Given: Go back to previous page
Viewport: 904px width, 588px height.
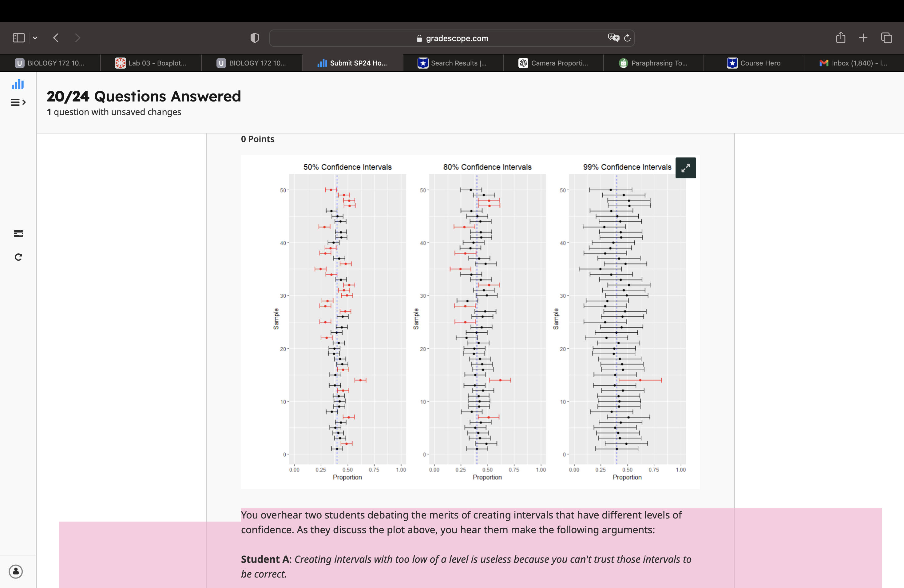Looking at the screenshot, I should coord(56,38).
